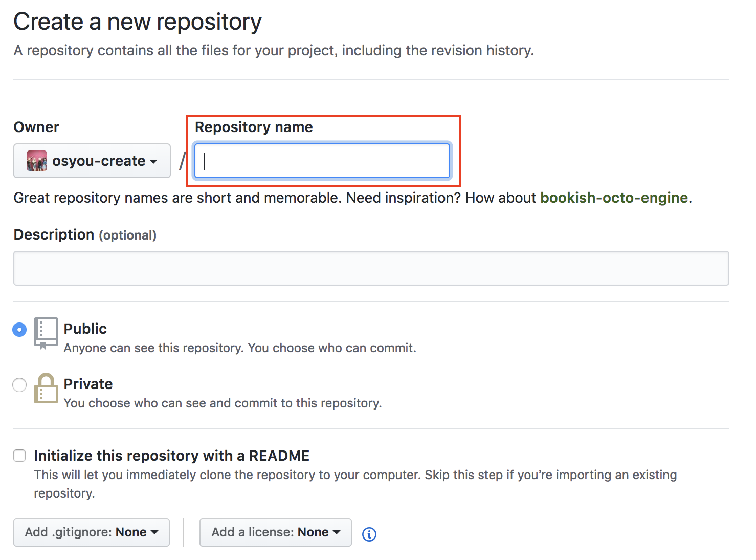Open the osyou-create owner dropdown

pyautogui.click(x=92, y=161)
